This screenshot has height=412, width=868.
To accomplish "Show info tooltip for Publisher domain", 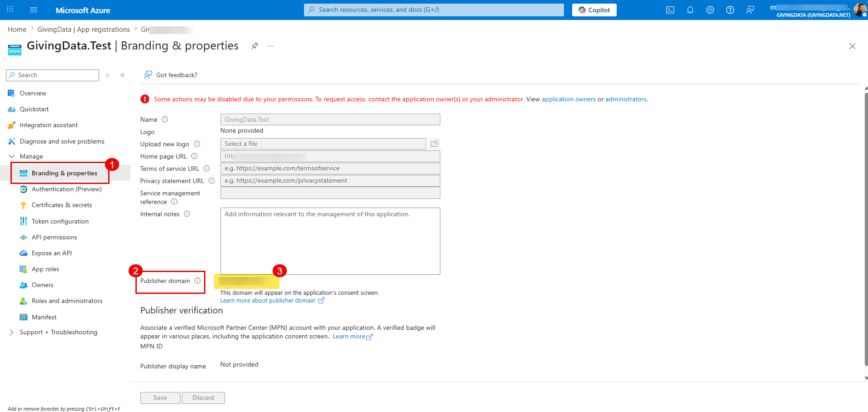I will (x=198, y=281).
